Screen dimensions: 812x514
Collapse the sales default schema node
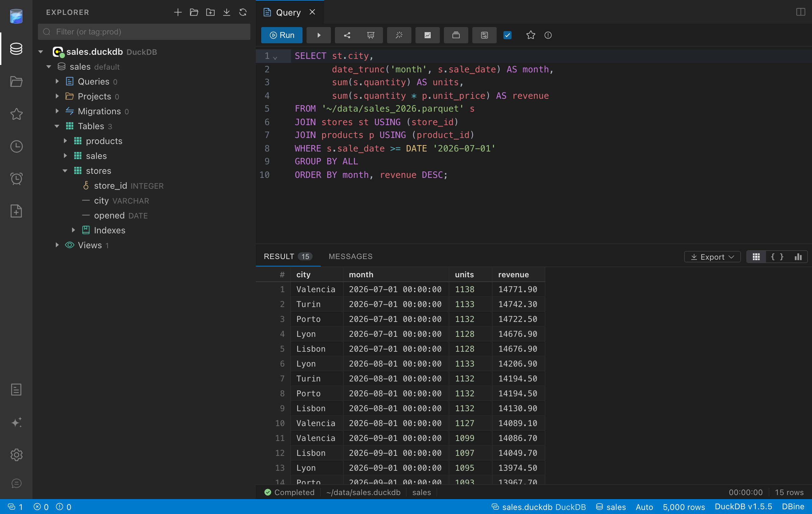pos(49,67)
